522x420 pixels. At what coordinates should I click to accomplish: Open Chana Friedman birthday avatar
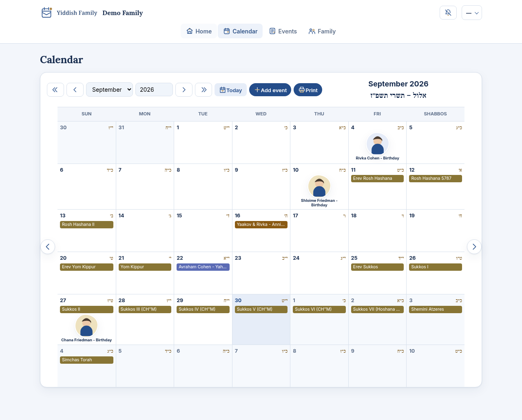pyautogui.click(x=86, y=326)
